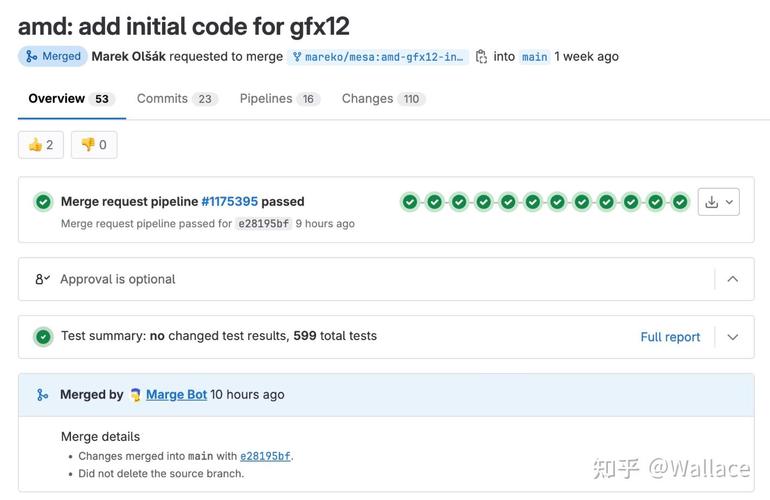
Task: Expand the Test summary section
Action: coord(732,337)
